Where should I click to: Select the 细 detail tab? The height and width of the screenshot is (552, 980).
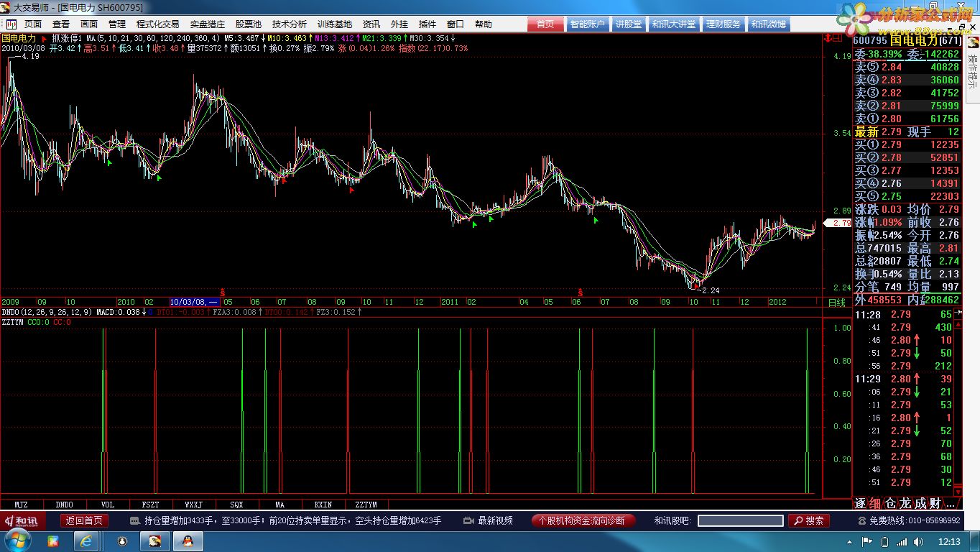coord(875,502)
